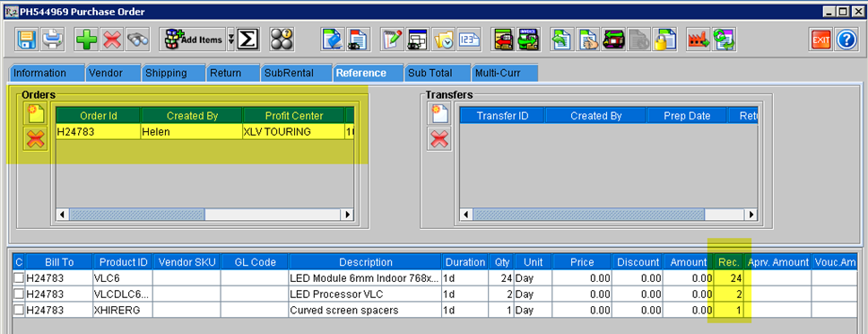The width and height of the screenshot is (868, 334).
Task: Print the purchase order
Action: point(54,40)
